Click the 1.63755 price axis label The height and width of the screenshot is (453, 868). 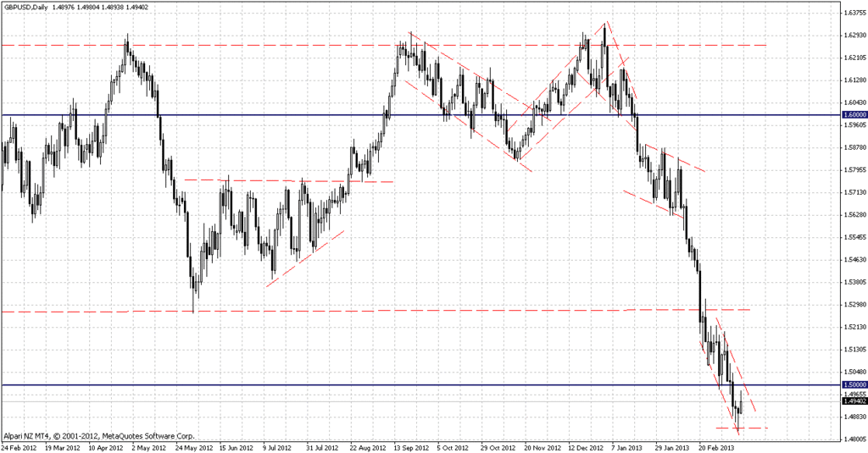855,12
